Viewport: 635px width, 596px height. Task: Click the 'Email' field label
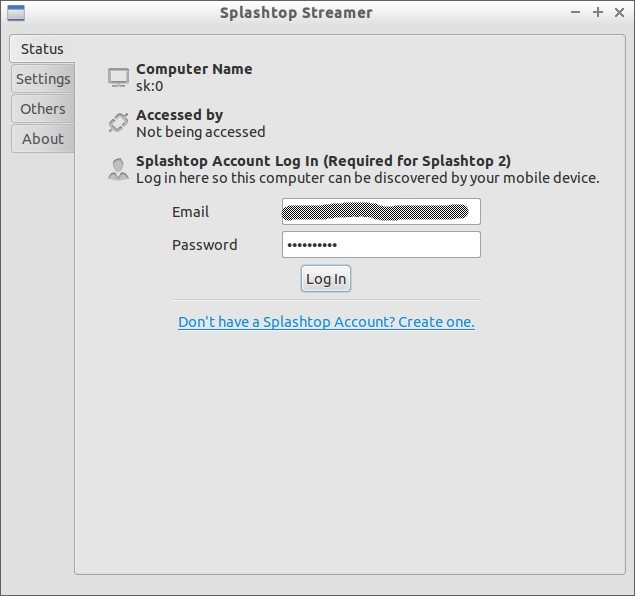(190, 212)
